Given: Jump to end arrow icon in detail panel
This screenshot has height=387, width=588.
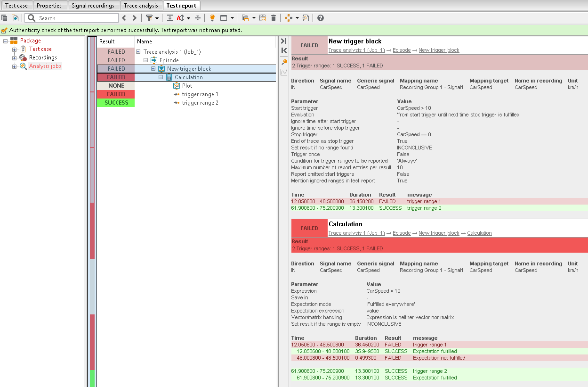Looking at the screenshot, I should (x=284, y=41).
